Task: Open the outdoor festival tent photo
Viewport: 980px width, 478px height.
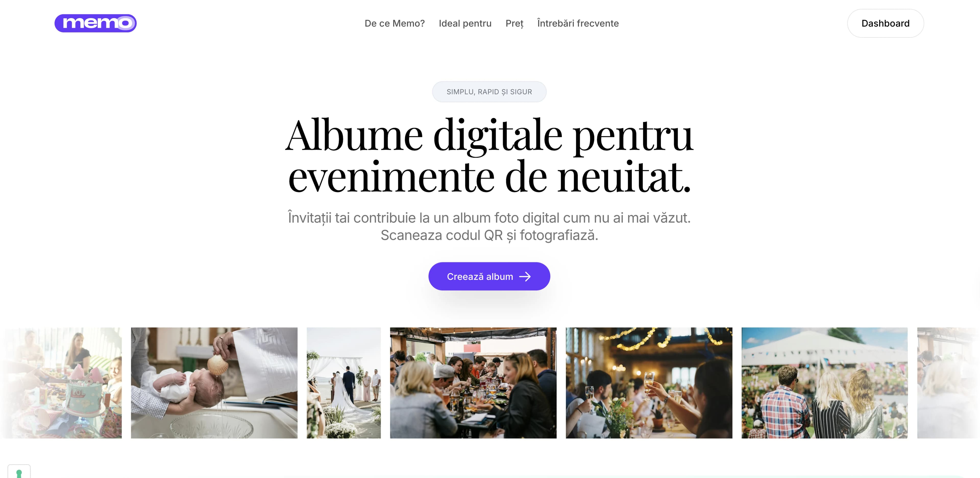Action: pyautogui.click(x=824, y=383)
